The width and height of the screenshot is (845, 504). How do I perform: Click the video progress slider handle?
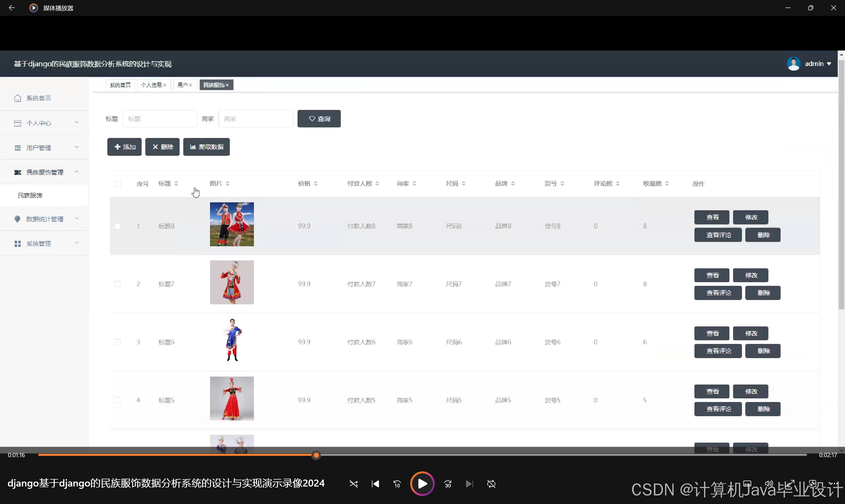[316, 455]
